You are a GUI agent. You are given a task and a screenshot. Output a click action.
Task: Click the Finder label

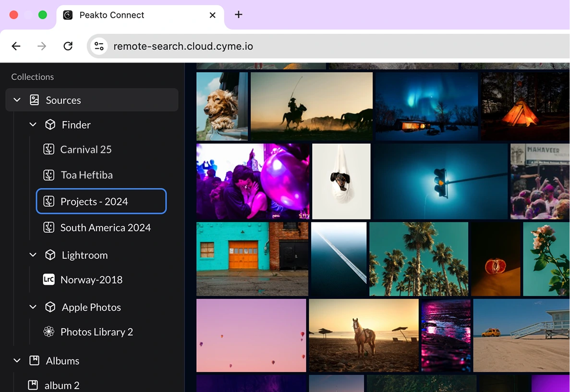(x=76, y=125)
